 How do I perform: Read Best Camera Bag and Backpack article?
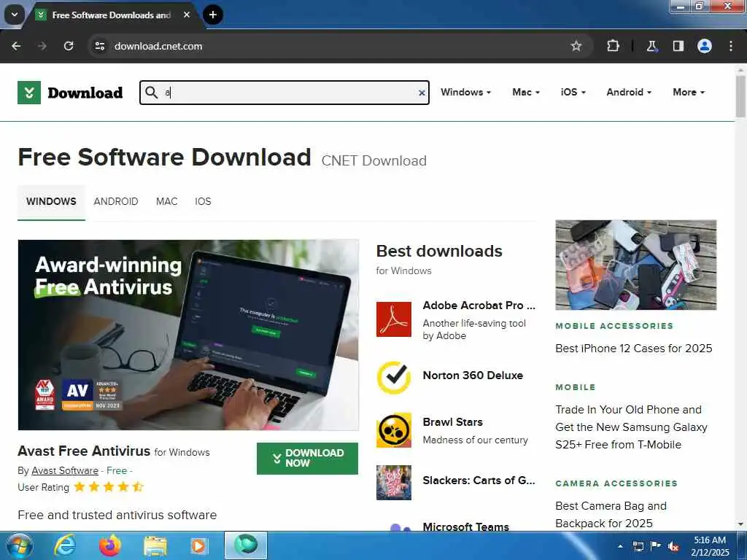(x=611, y=515)
